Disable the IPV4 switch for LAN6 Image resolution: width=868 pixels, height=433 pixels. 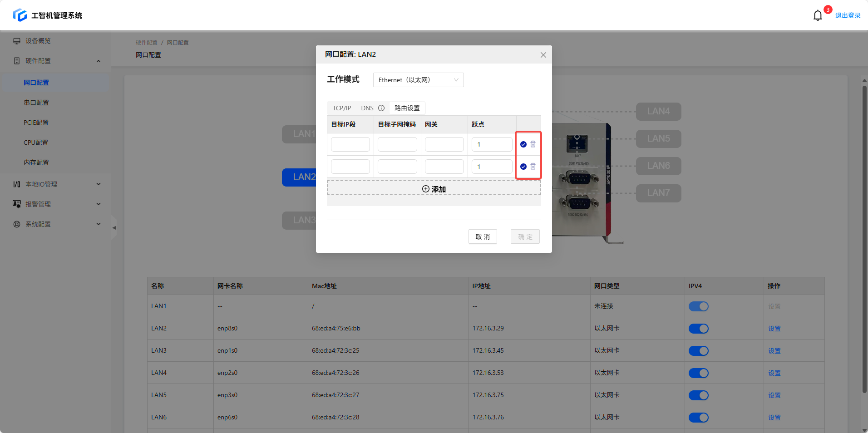(x=698, y=418)
